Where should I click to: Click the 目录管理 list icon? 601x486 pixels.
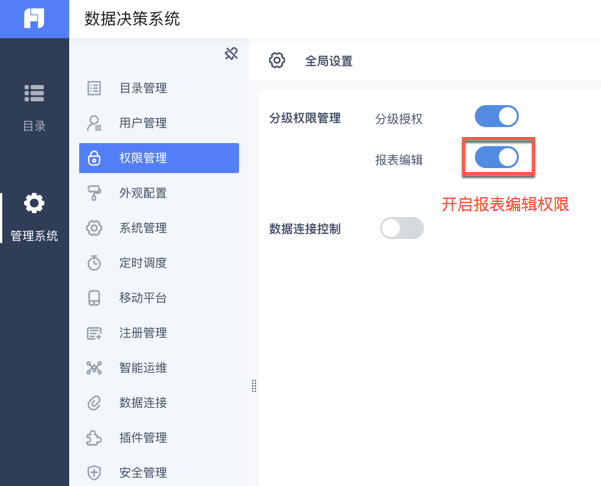pyautogui.click(x=94, y=88)
